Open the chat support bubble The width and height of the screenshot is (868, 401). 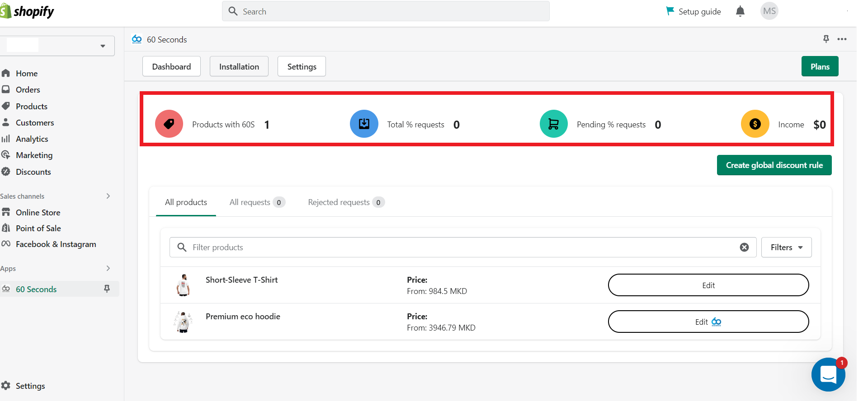pos(828,374)
